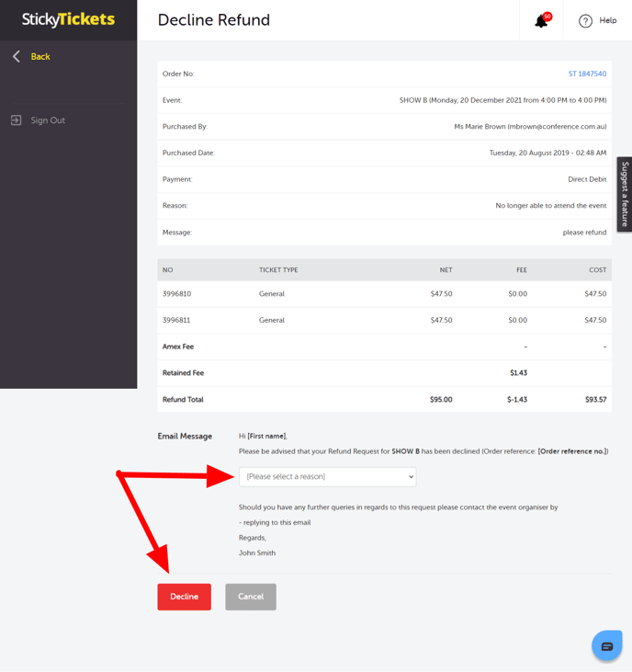Click the TICKET TYPE column header

pyautogui.click(x=278, y=270)
